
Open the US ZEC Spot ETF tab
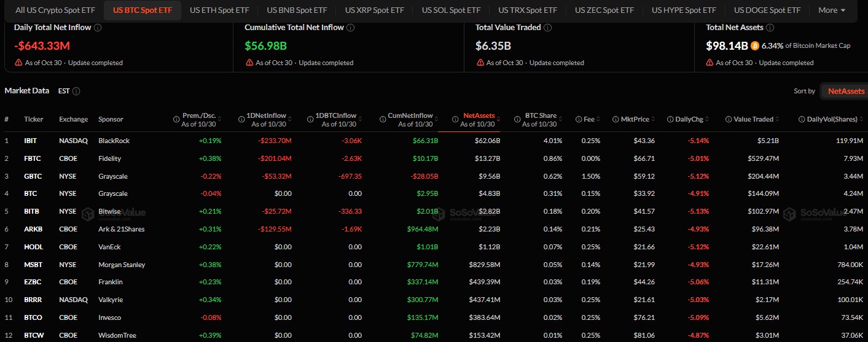pos(604,10)
